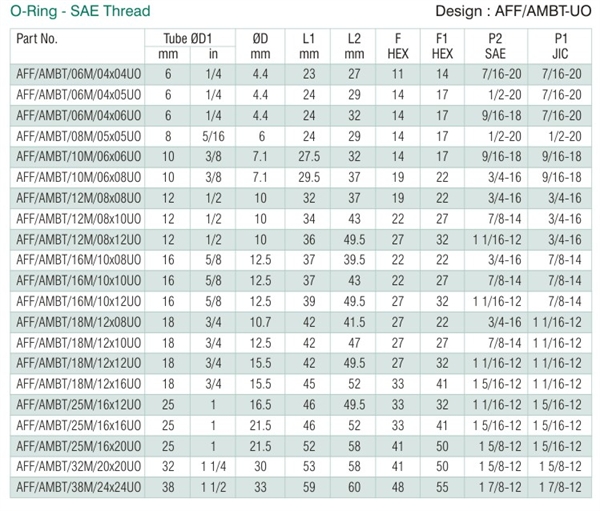Screen dimensions: 600x511
Task: Select part AFF/AMBT/06M/04x04UO
Action: 78,74
